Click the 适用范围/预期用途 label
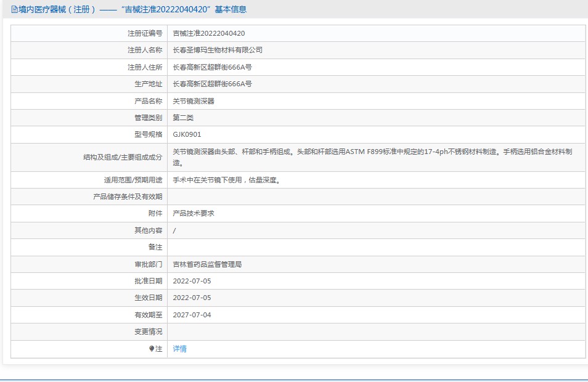Screen dimensions: 588x382 [x=133, y=180]
